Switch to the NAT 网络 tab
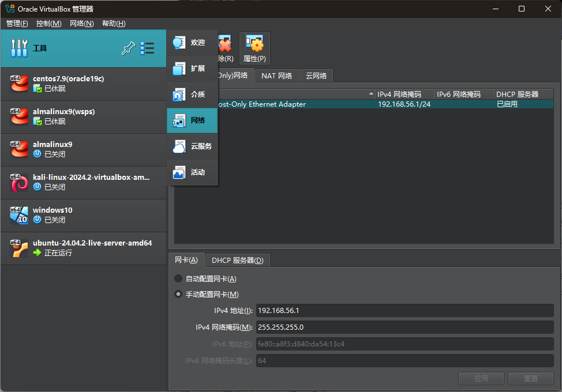The image size is (562, 392). 276,76
